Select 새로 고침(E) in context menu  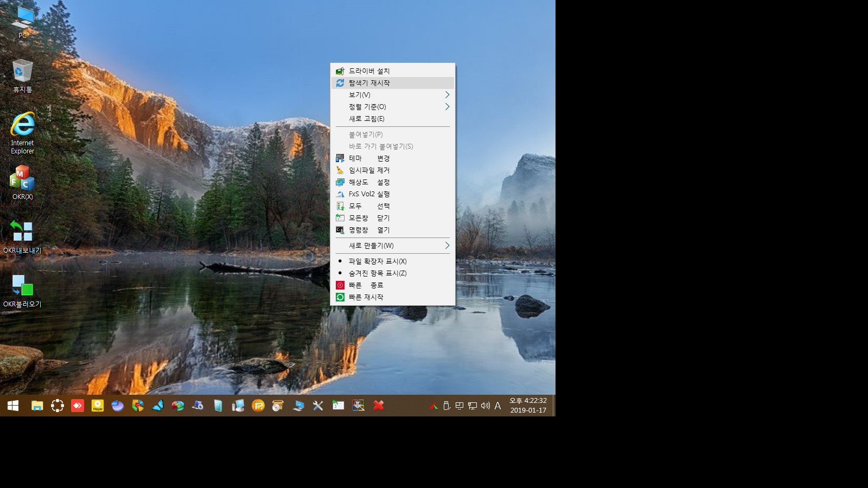pos(393,119)
